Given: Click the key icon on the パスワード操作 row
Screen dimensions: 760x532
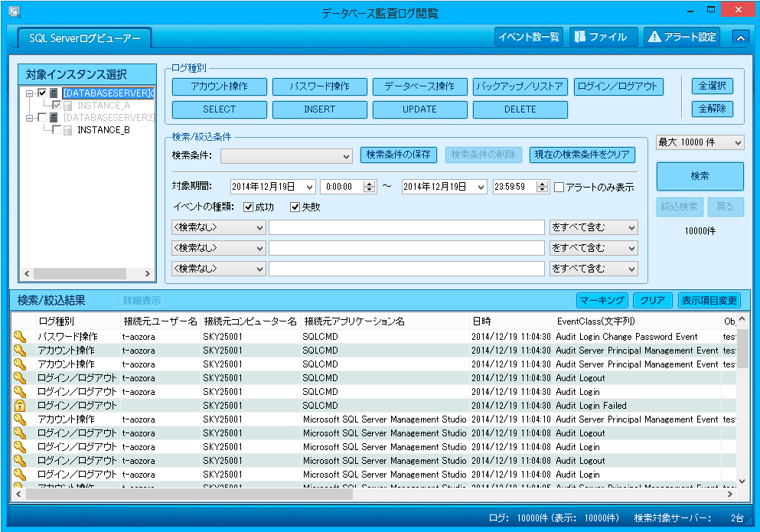Looking at the screenshot, I should [x=19, y=337].
